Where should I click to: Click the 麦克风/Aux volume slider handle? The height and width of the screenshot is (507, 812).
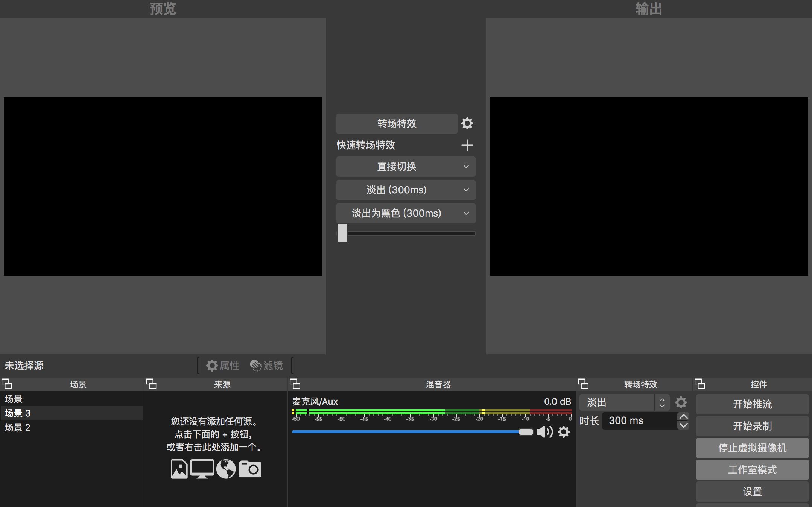(526, 432)
